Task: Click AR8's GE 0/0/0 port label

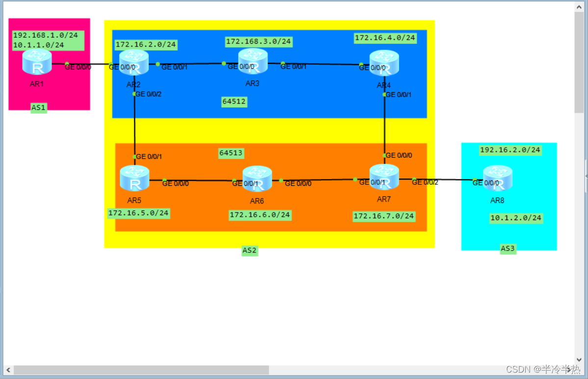Action: [x=485, y=183]
